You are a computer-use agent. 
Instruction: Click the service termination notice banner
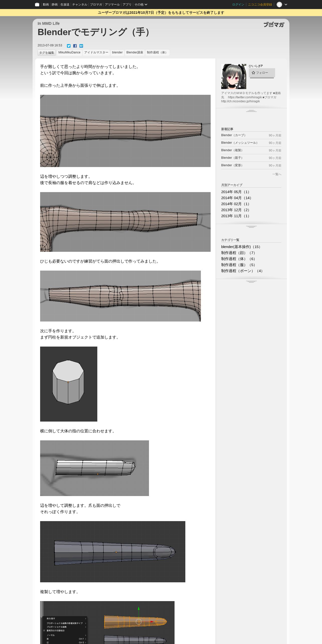(x=161, y=13)
